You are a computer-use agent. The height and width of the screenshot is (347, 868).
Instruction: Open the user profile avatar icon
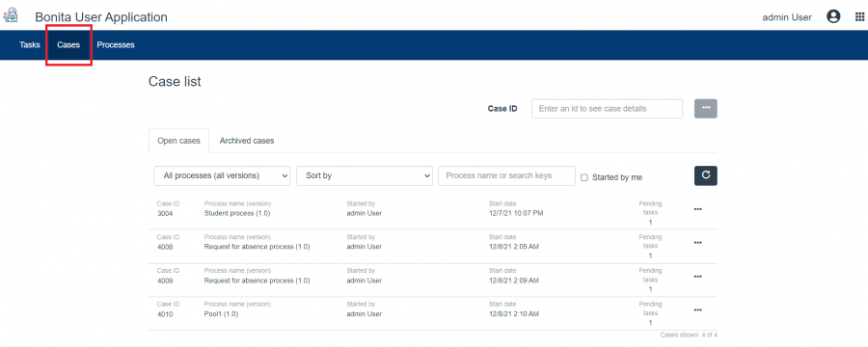click(833, 17)
